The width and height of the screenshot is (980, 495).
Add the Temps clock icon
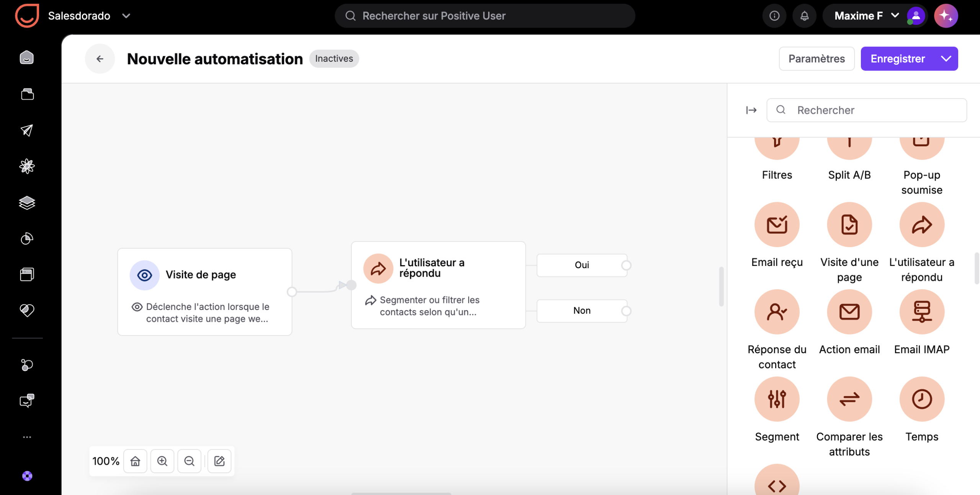[x=921, y=399]
